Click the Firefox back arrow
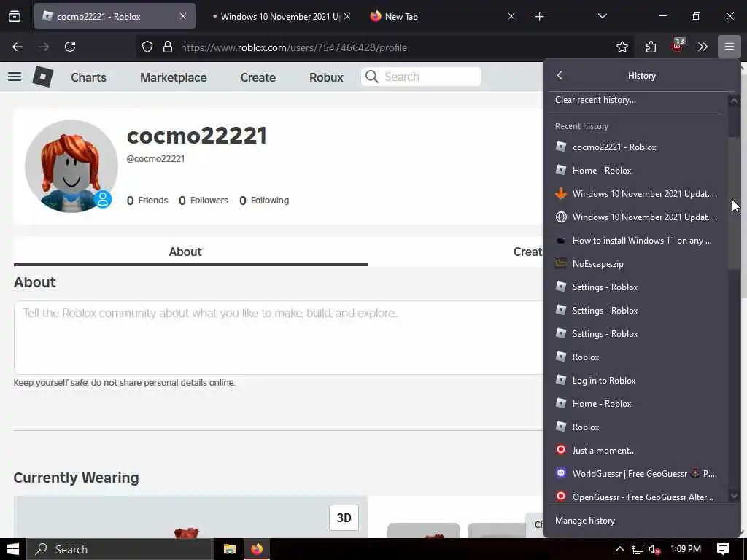 pyautogui.click(x=18, y=47)
